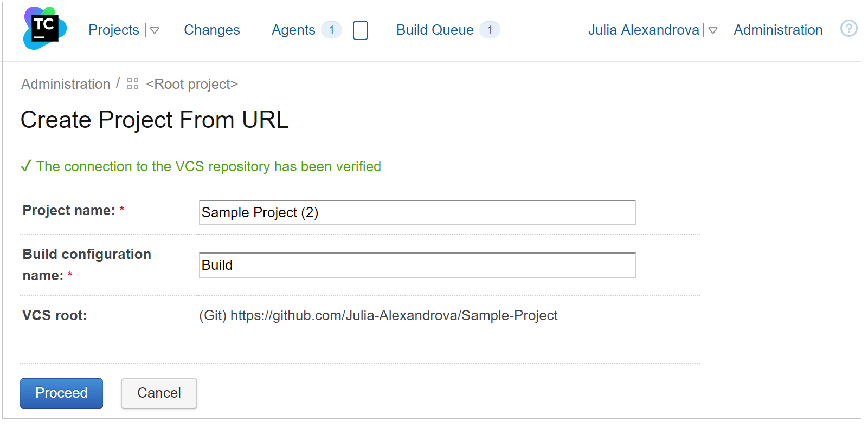868x428 pixels.
Task: Click inside the Project name field
Action: coord(416,212)
